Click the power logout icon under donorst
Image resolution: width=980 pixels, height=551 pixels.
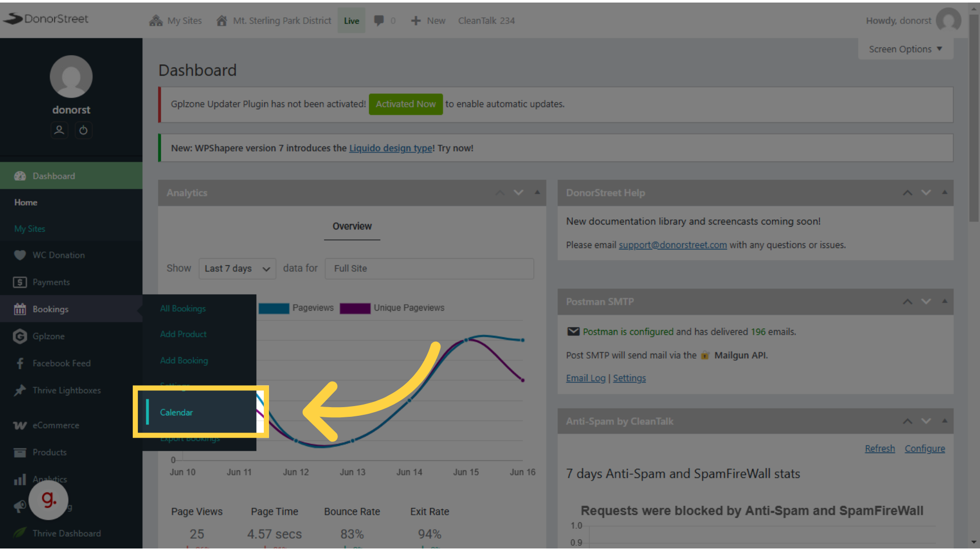click(x=83, y=130)
